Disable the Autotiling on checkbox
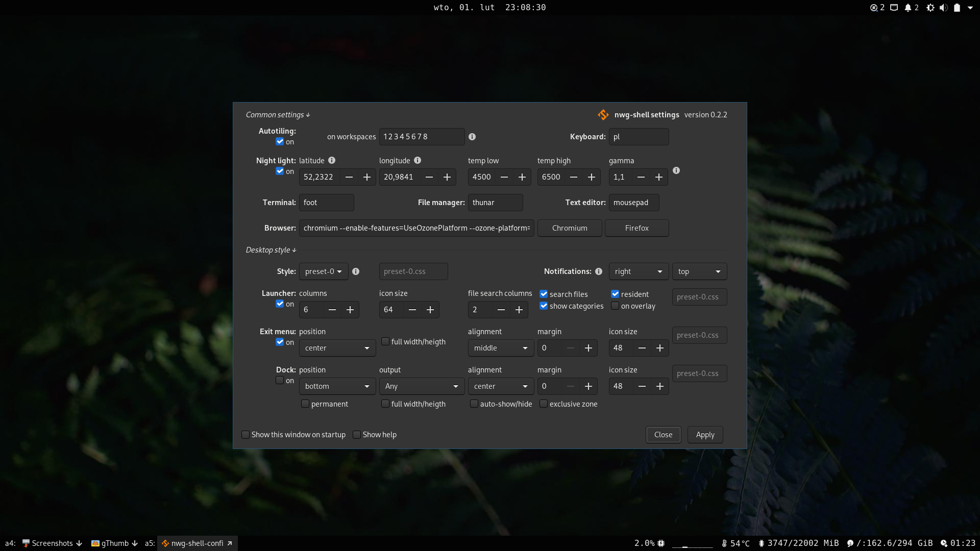This screenshot has height=551, width=980. click(x=280, y=141)
